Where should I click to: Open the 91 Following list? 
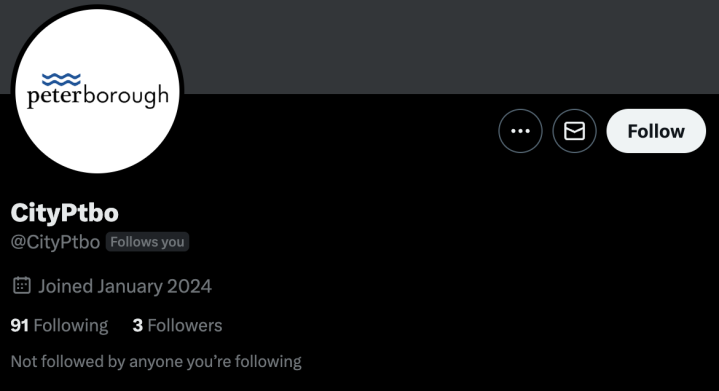(59, 325)
